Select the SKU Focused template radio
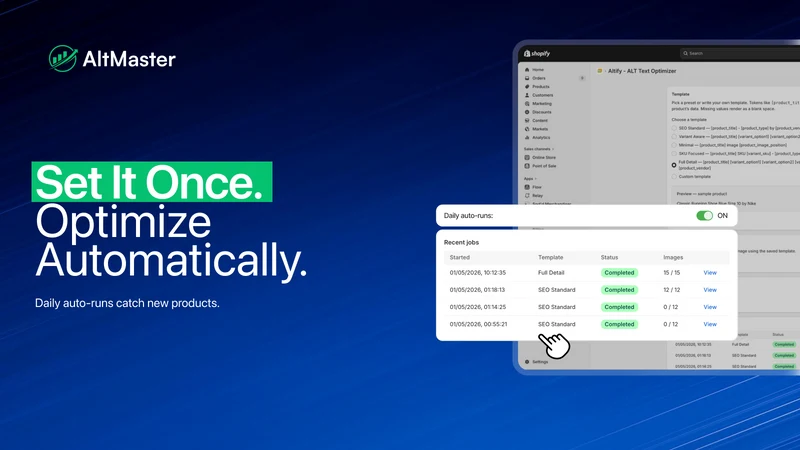Viewport: 800px width, 450px height. pos(674,154)
